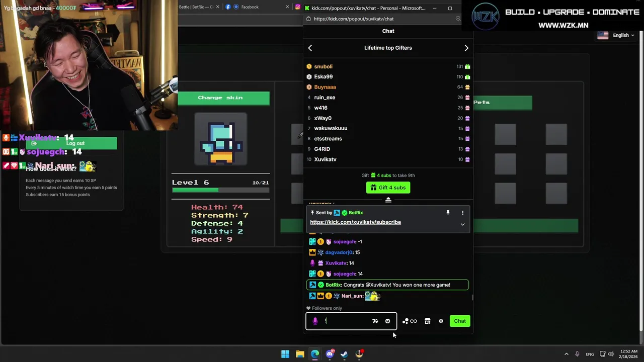This screenshot has height=362, width=644.
Task: Open the emoji picker in chat input
Action: pyautogui.click(x=387, y=321)
